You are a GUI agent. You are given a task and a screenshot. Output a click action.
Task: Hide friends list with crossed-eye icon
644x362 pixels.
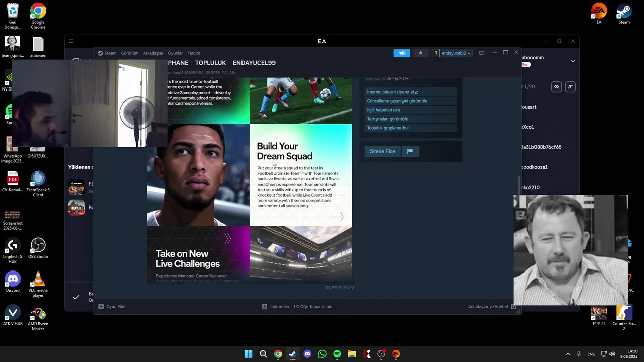point(556,87)
